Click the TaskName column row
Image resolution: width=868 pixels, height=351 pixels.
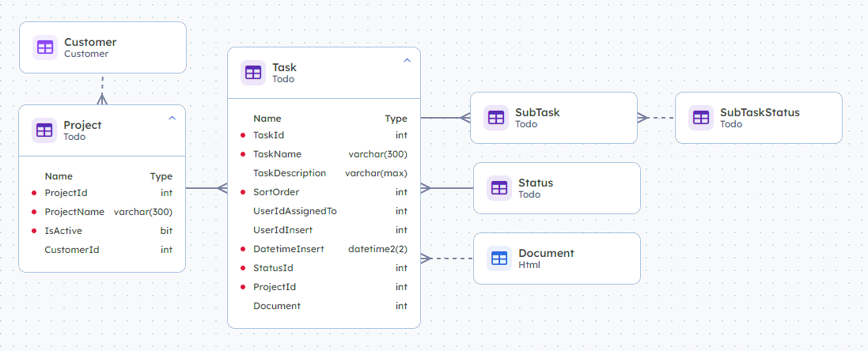click(324, 153)
